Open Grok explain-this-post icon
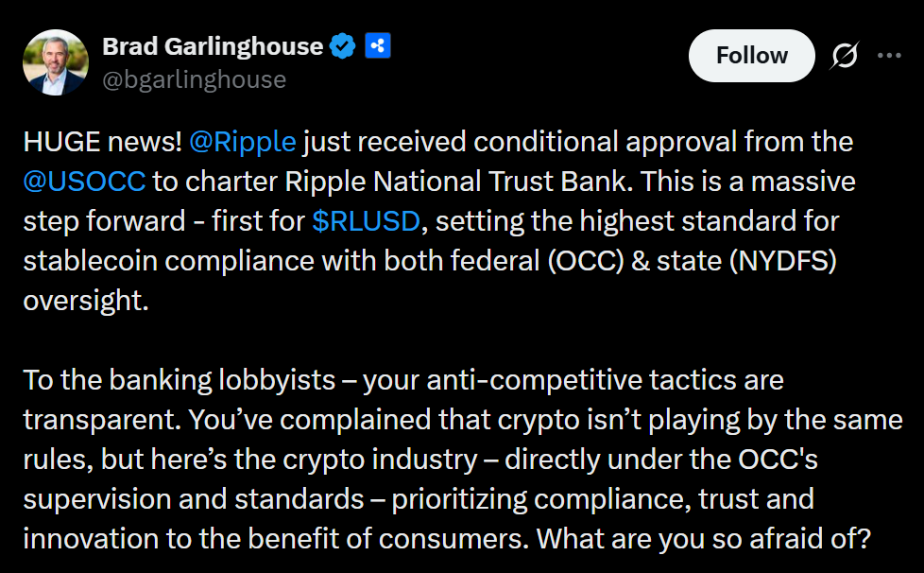924x573 pixels. (x=844, y=57)
